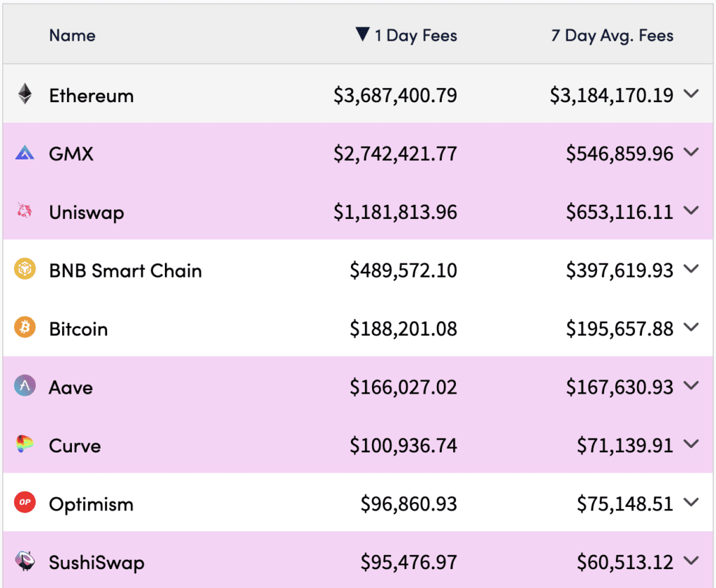Expand the Curve row chevron
This screenshot has width=716, height=588.
click(x=692, y=444)
